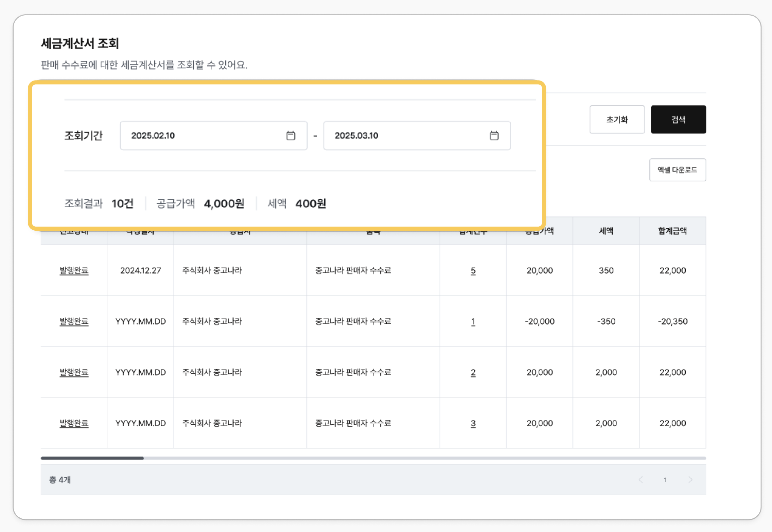772x532 pixels.
Task: Click the 조회결과 10건 summary
Action: pyautogui.click(x=99, y=203)
